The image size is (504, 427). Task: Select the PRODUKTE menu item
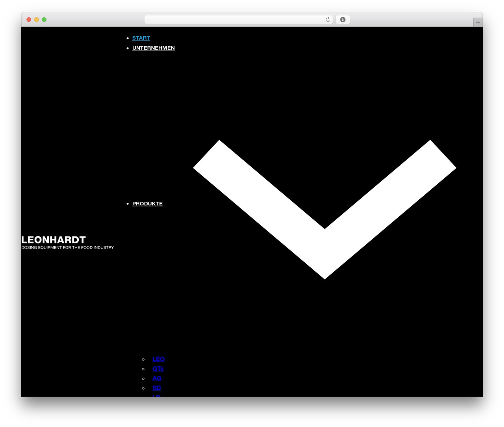(147, 203)
